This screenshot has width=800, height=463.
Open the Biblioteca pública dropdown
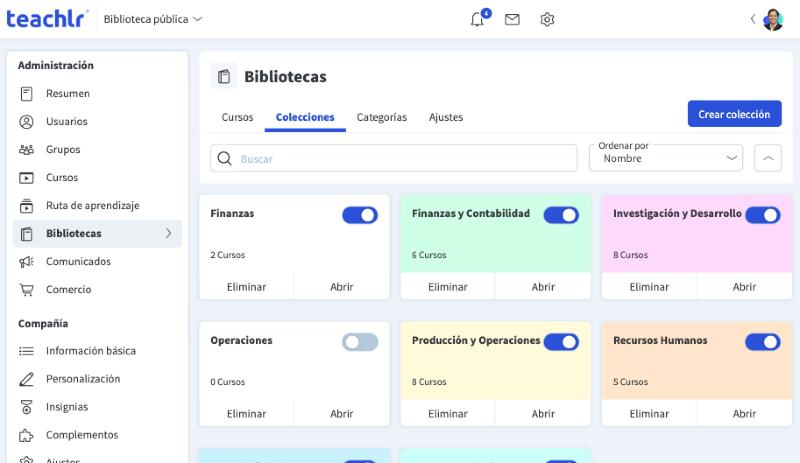[153, 19]
